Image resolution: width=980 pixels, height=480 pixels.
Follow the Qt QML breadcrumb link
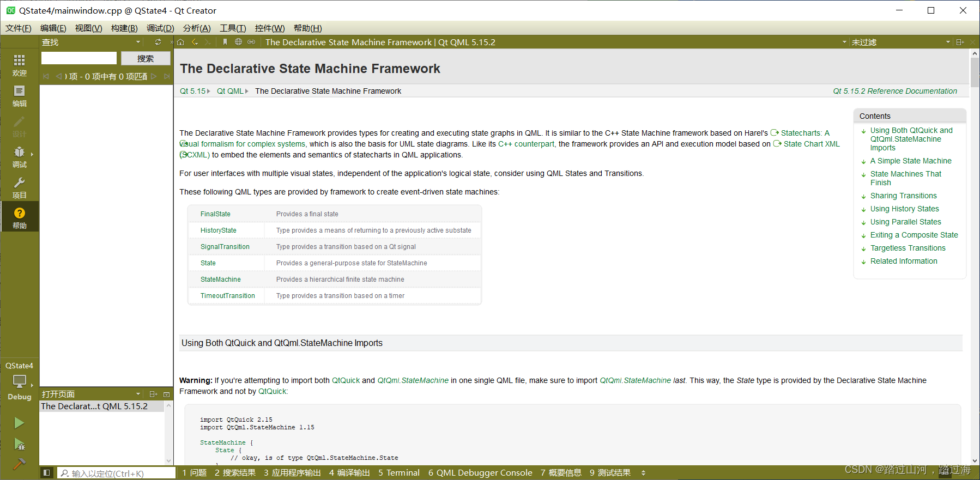coord(230,91)
